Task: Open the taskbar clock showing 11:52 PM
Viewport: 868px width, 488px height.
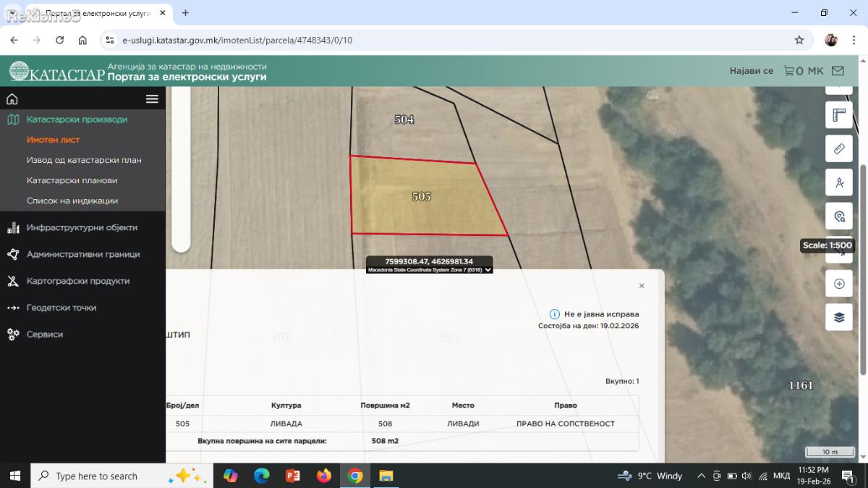Action: 813,476
